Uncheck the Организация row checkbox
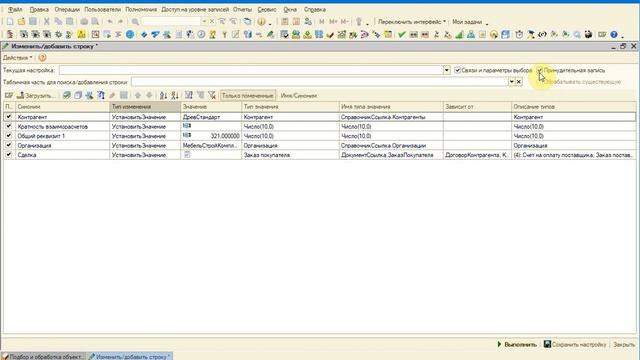640x360 pixels. coord(9,145)
